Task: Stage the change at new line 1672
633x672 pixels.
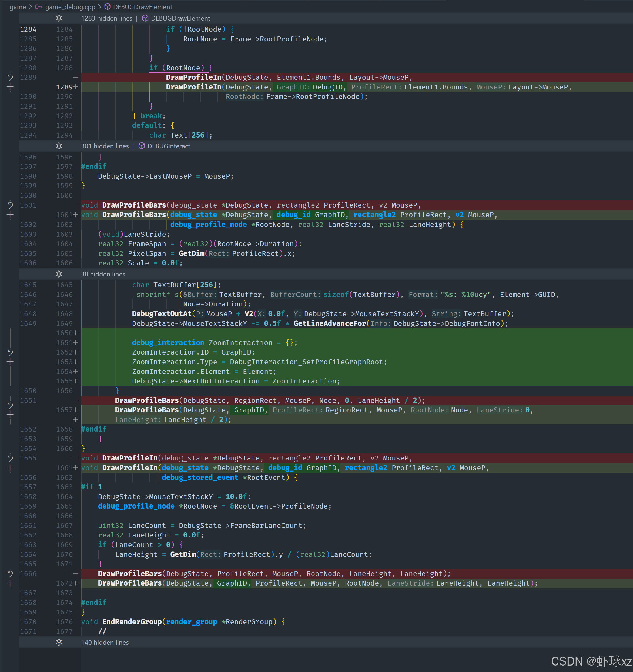Action: 10,583
